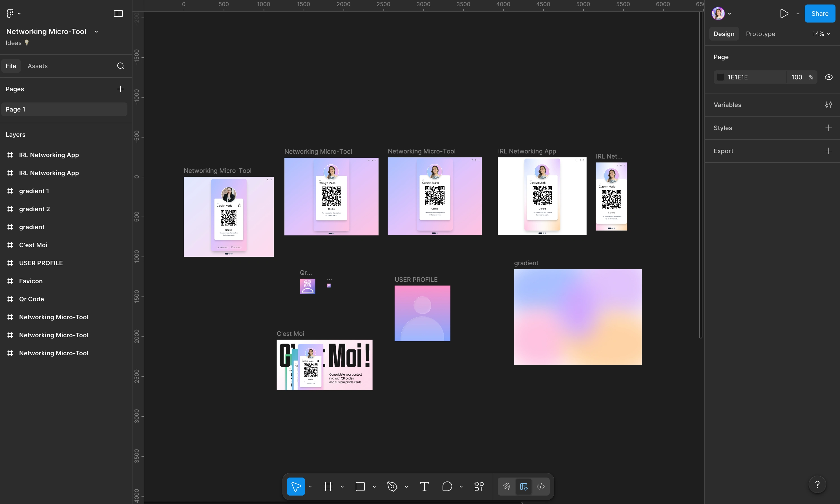Switch to Dev Mode toggle

click(541, 486)
